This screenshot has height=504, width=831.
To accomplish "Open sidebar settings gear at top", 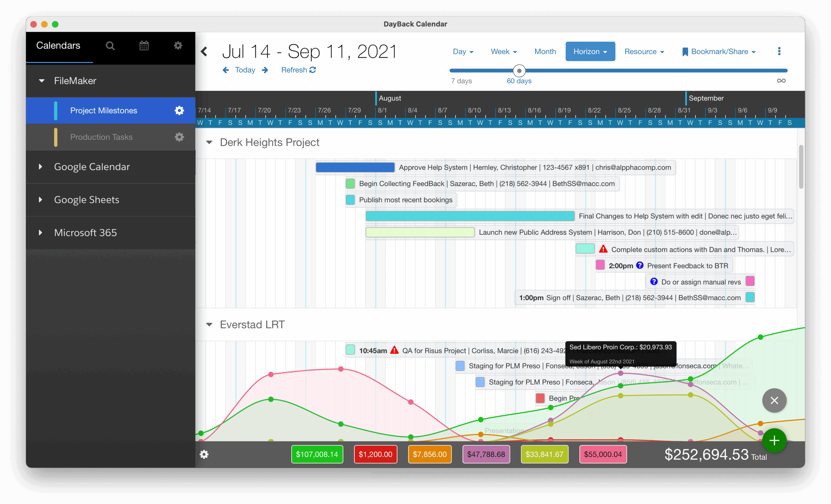I will [x=178, y=45].
